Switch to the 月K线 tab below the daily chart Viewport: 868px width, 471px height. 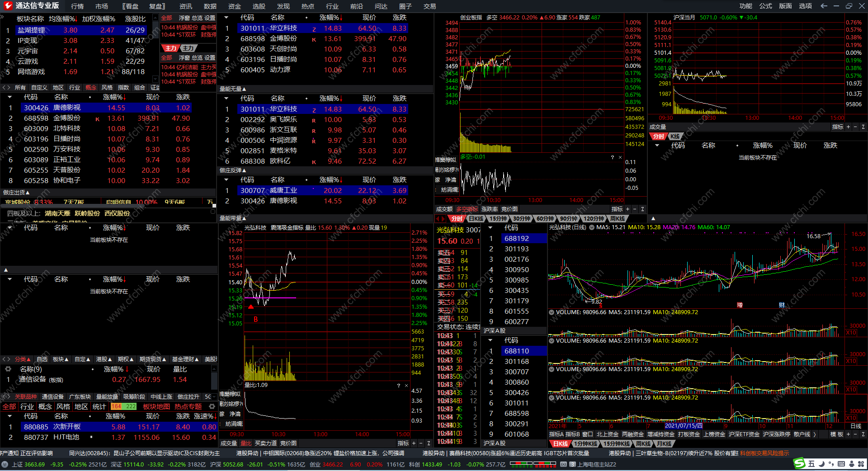(664, 444)
